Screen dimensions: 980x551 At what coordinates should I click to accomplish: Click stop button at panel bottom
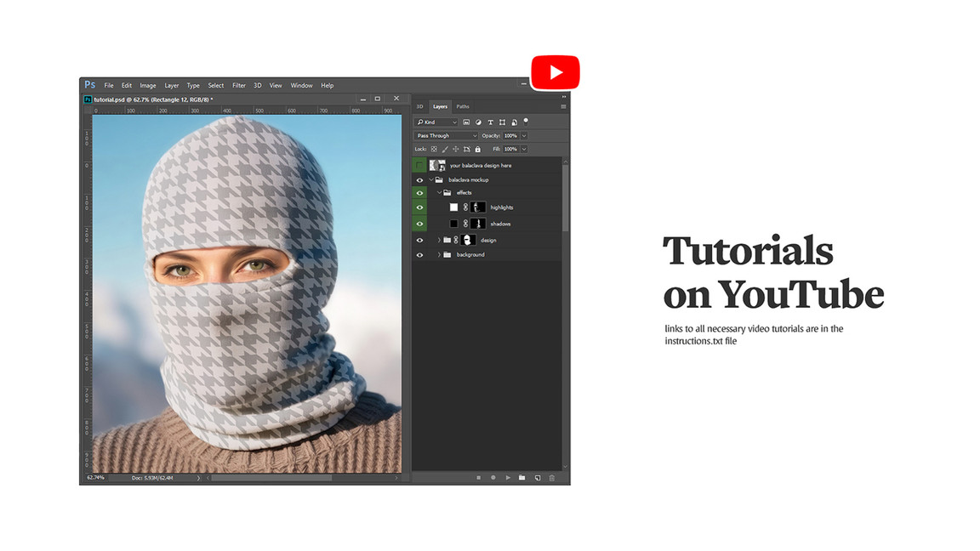479,477
